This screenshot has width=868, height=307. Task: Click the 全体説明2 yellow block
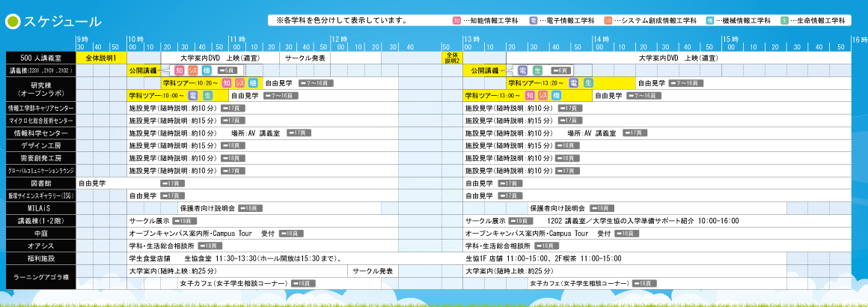(452, 58)
